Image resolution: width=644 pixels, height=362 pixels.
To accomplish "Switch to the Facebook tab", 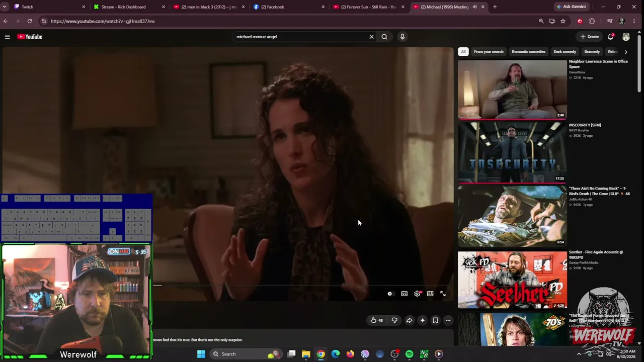I will pos(288,7).
